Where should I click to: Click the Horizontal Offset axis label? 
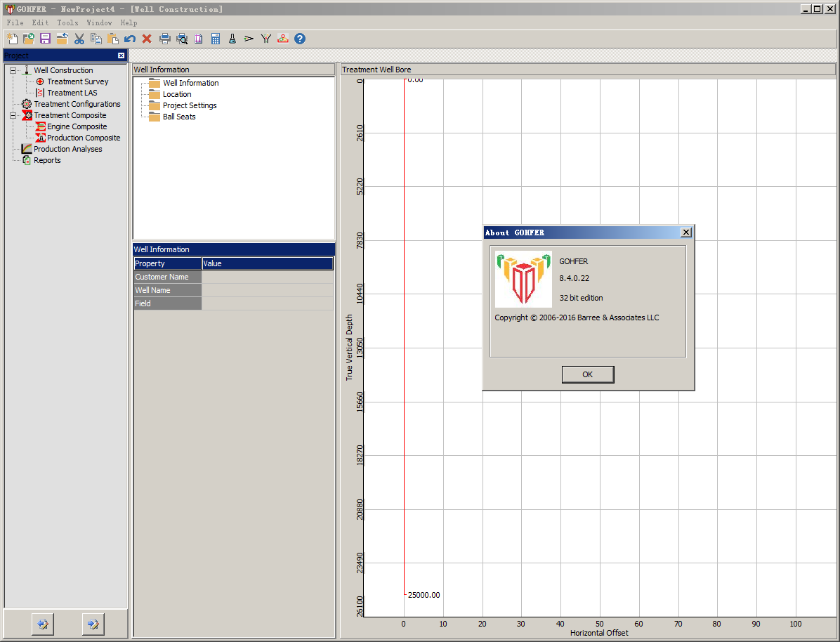coord(599,633)
